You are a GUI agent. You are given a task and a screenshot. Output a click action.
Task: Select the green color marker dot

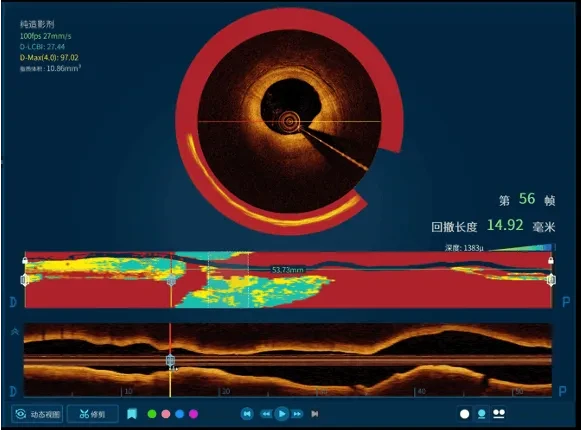tap(152, 414)
